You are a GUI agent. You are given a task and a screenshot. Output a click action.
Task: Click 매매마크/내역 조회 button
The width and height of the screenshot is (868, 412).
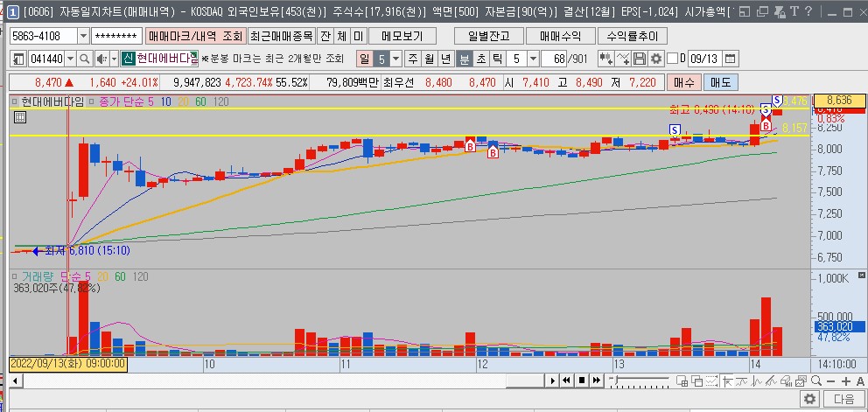196,36
